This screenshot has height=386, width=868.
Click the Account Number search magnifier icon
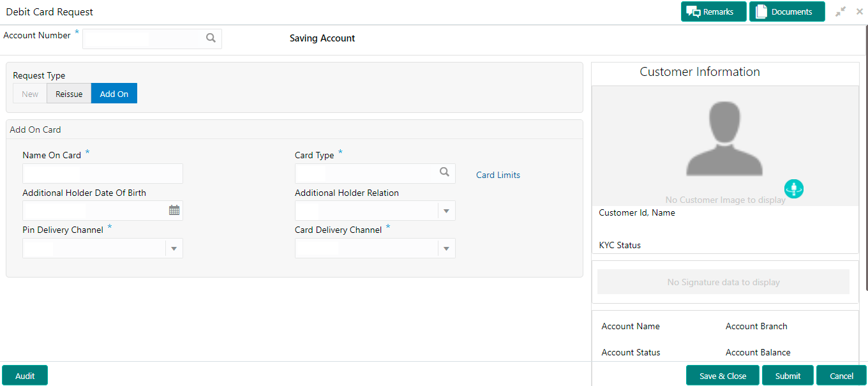pos(211,38)
